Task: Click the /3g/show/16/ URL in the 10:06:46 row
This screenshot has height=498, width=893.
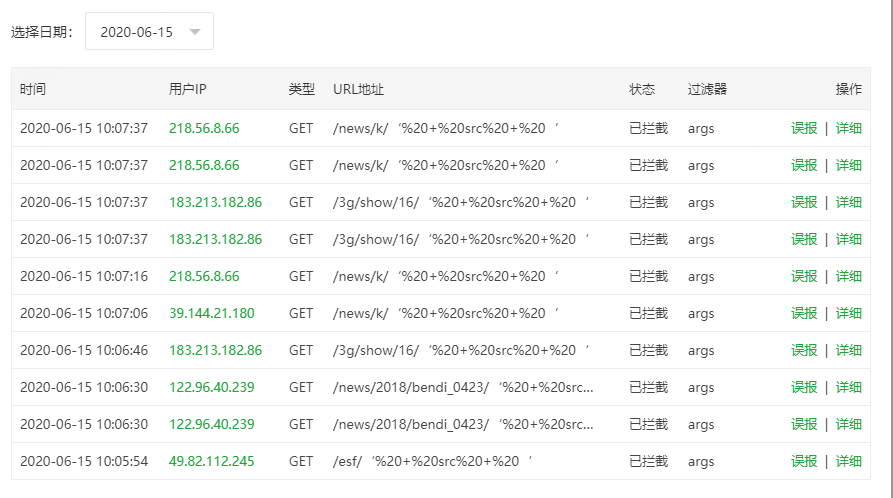Action: (x=461, y=350)
